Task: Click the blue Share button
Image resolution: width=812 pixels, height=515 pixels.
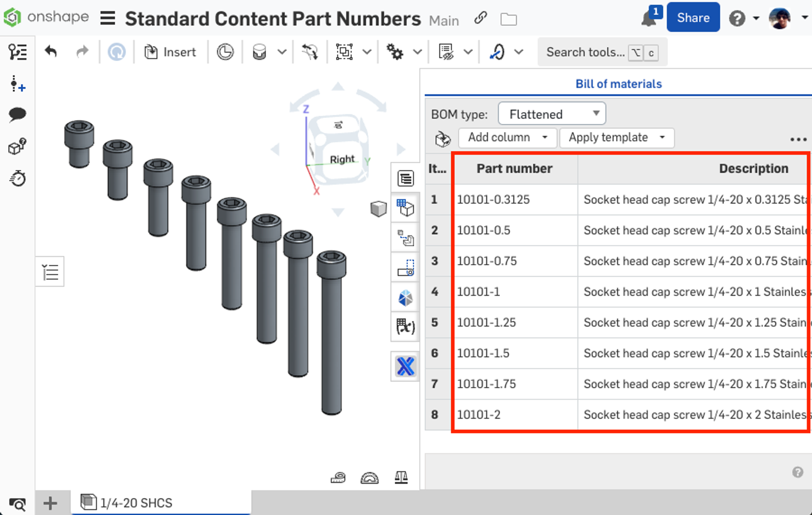Action: click(693, 17)
